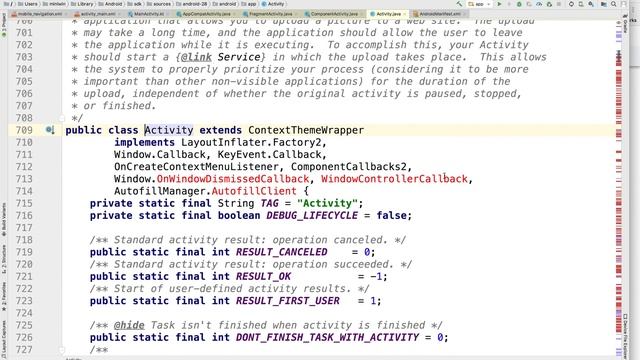This screenshot has height=360, width=640.
Task: Click the RESULT_FIRST_USER constant
Action: [288, 301]
